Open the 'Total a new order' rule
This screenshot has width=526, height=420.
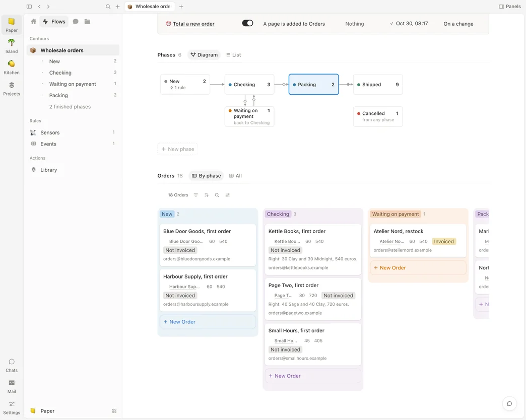click(193, 24)
